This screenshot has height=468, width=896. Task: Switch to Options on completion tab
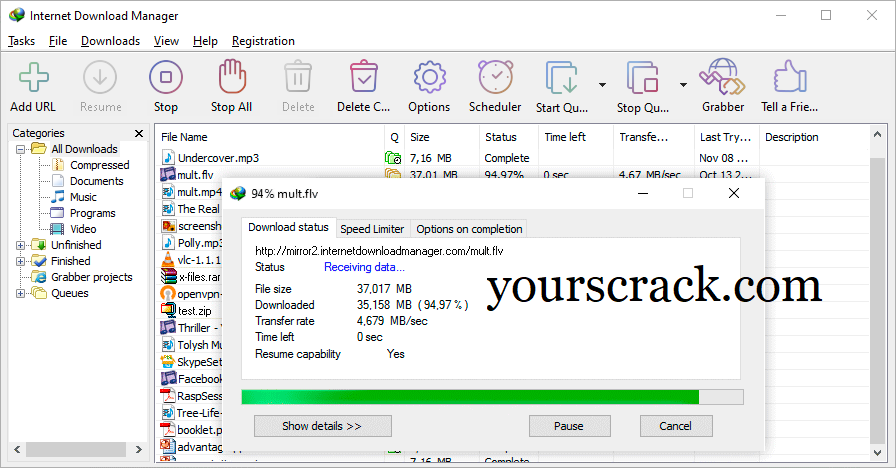(469, 229)
